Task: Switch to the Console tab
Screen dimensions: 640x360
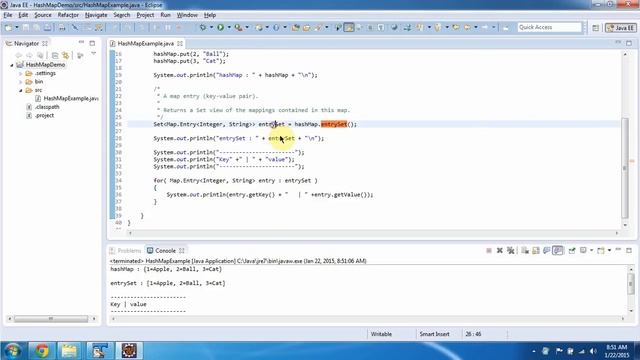Action: 165,251
